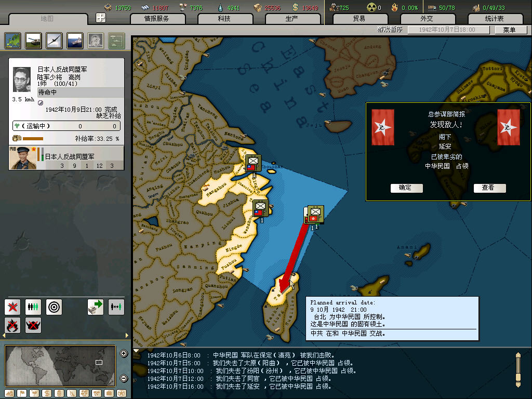Click the three-soldiers reorganize unit icon
Viewport: 532px width, 399px height.
coord(33,307)
